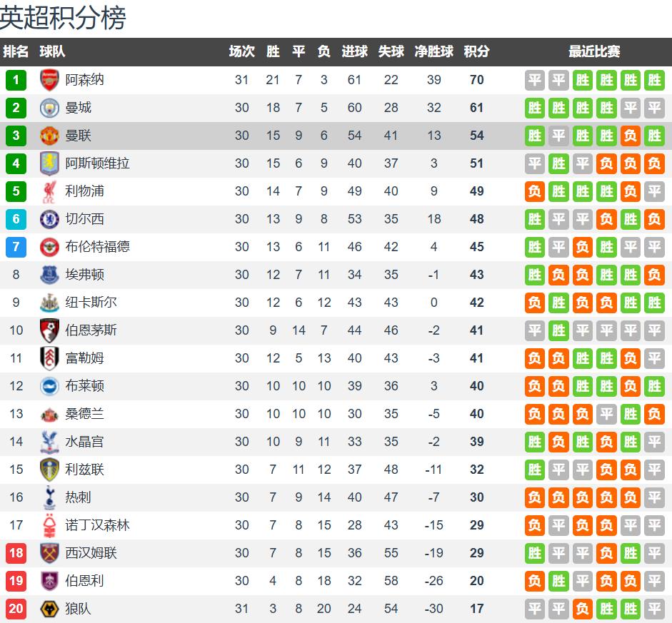Click the Tottenham (热刺) crest icon

click(x=49, y=497)
